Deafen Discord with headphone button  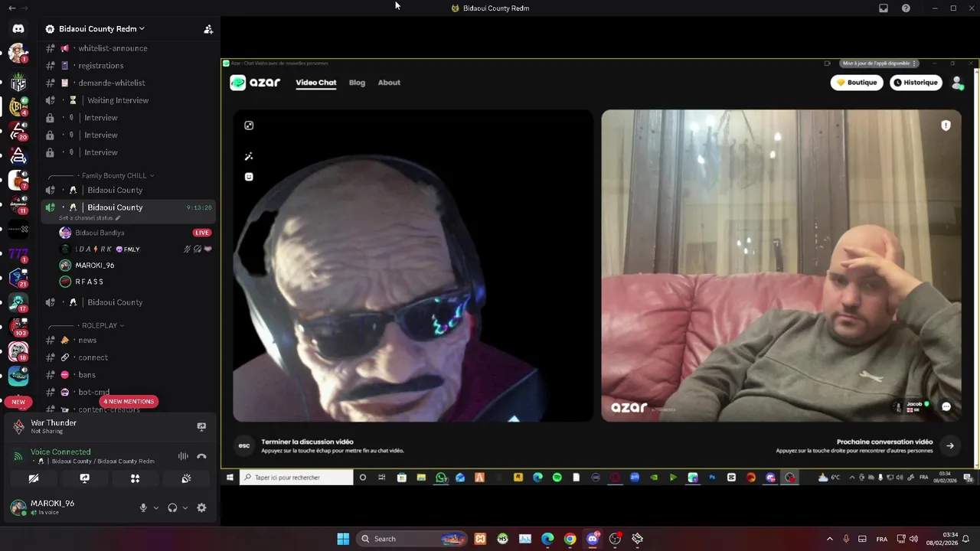(172, 507)
